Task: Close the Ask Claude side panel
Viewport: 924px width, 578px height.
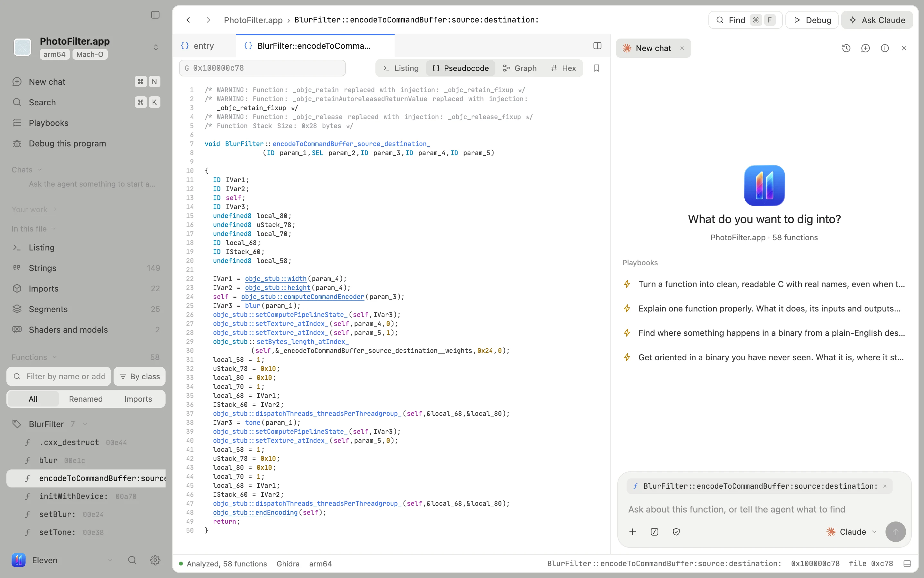Action: [904, 48]
